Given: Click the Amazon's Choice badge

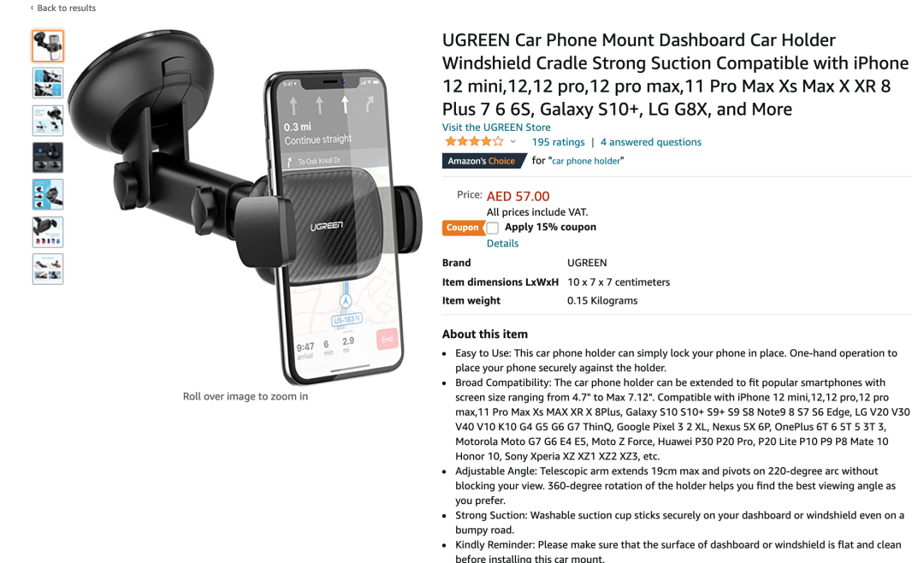Looking at the screenshot, I should point(483,161).
